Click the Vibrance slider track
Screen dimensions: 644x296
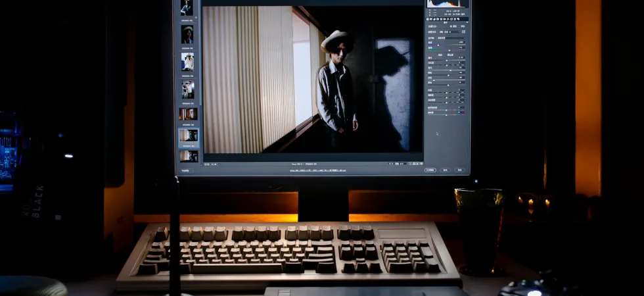coord(446,110)
